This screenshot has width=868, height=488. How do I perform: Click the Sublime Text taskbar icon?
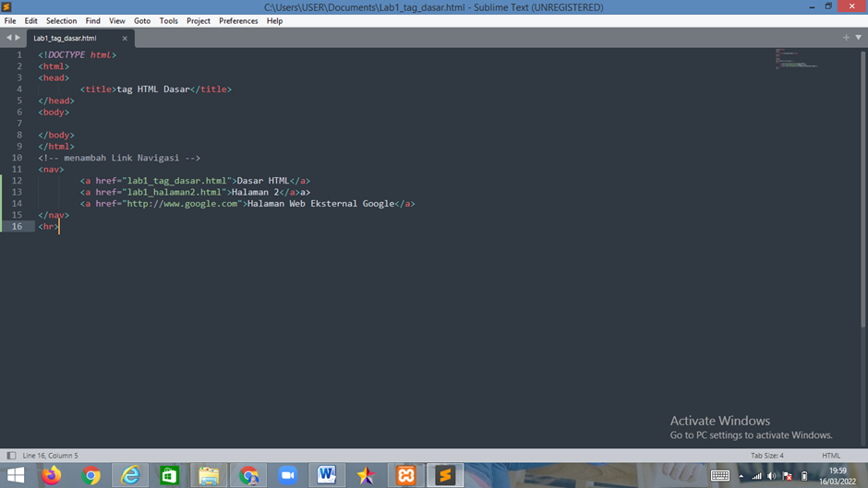coord(445,476)
